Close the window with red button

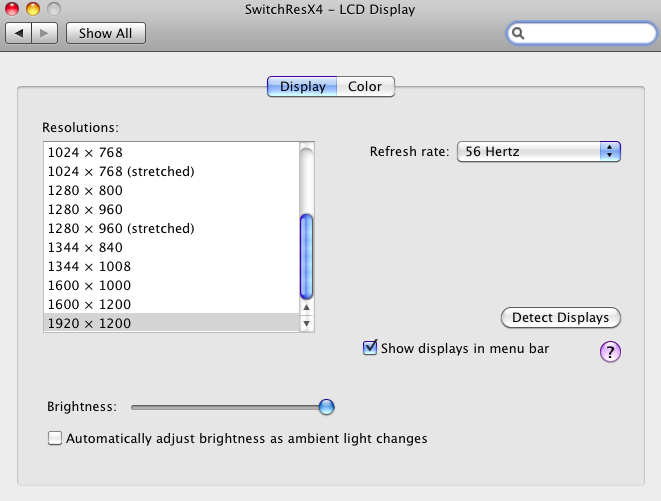click(x=12, y=8)
